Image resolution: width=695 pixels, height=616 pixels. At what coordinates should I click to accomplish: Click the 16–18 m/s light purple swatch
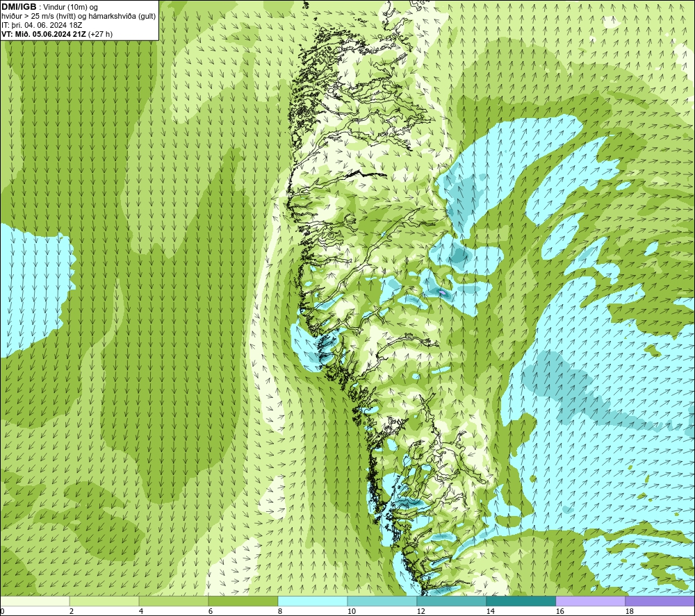pyautogui.click(x=590, y=601)
